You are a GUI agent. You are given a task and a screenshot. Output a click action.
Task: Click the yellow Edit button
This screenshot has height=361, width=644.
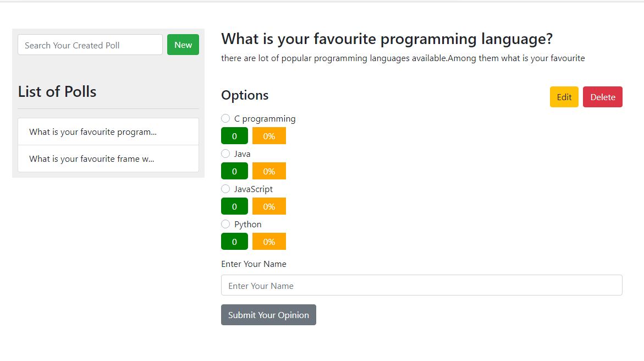point(564,97)
